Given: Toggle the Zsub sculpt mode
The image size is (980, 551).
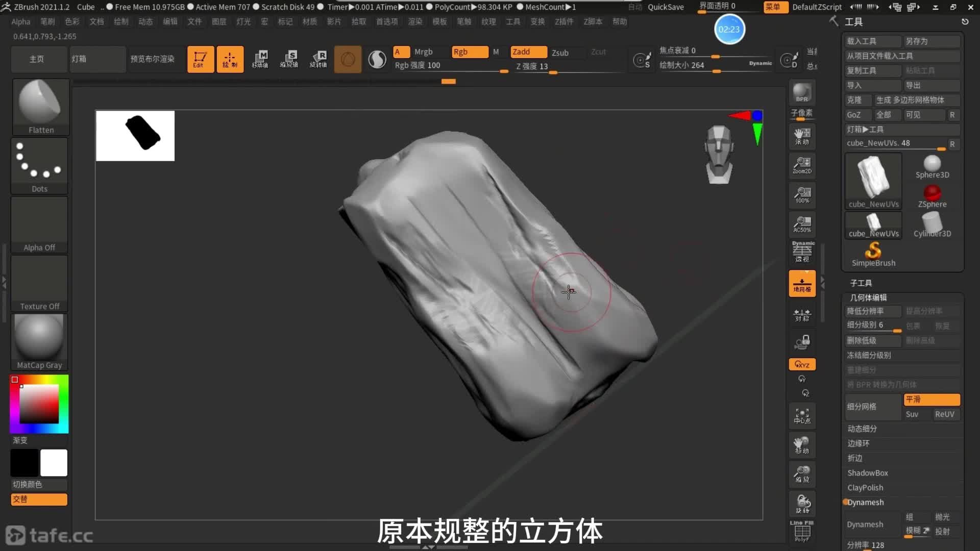Looking at the screenshot, I should [560, 53].
